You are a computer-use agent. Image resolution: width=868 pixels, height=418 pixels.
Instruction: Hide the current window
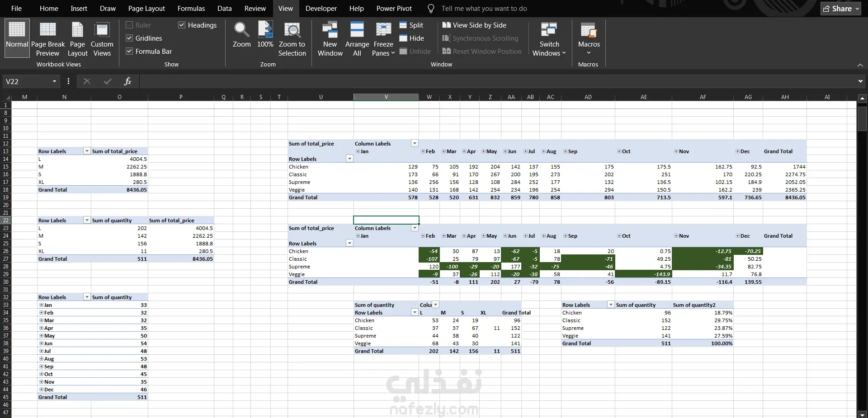[412, 38]
